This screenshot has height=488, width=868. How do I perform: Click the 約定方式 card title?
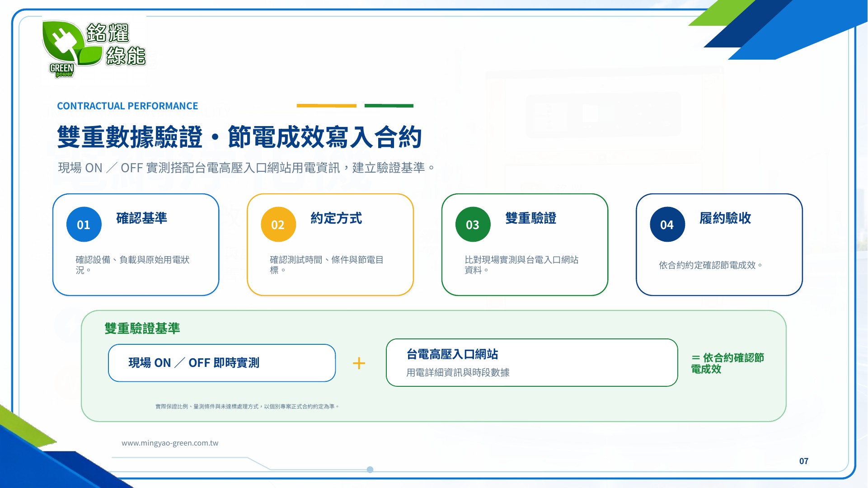[336, 218]
